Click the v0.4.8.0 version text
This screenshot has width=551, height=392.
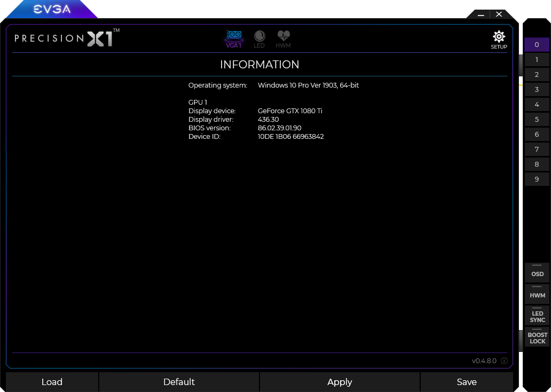point(484,361)
